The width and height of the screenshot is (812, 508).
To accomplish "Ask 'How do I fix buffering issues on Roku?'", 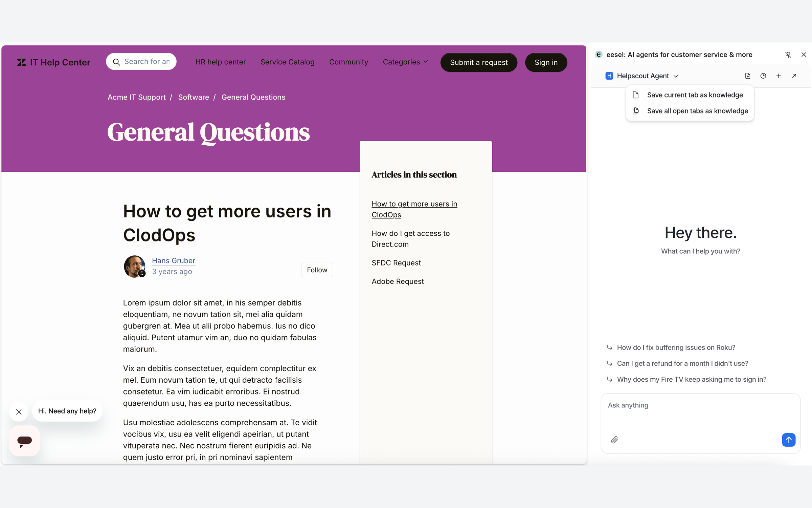I will [x=676, y=347].
